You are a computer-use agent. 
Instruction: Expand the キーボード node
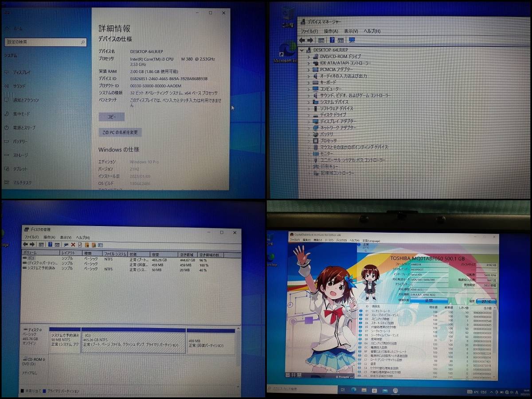tap(309, 82)
